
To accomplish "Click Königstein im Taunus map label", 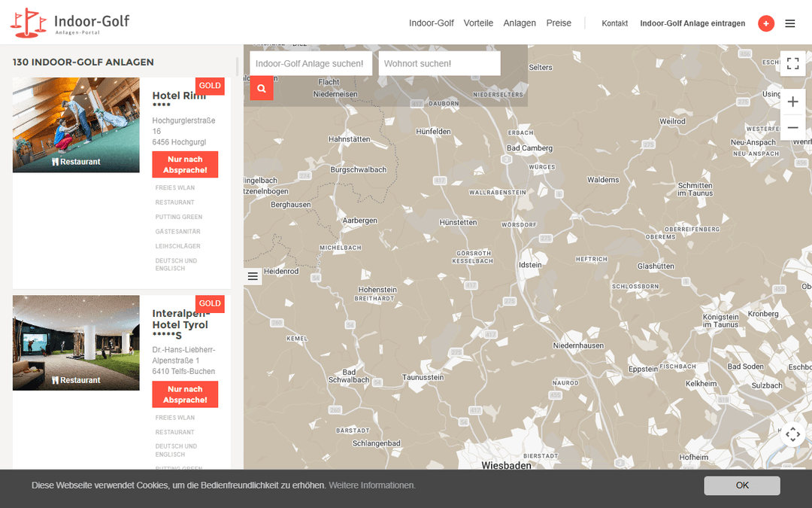I will [x=720, y=321].
